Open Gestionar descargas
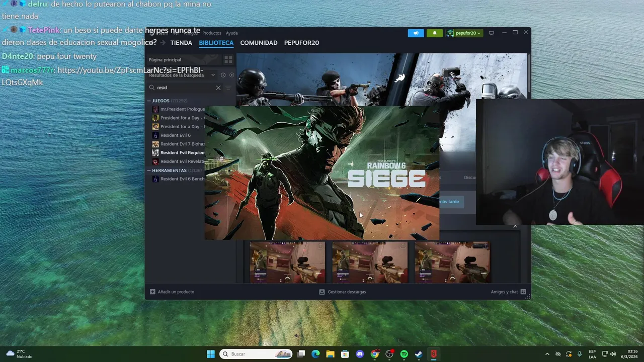Viewport: 644px width, 362px height. (343, 292)
